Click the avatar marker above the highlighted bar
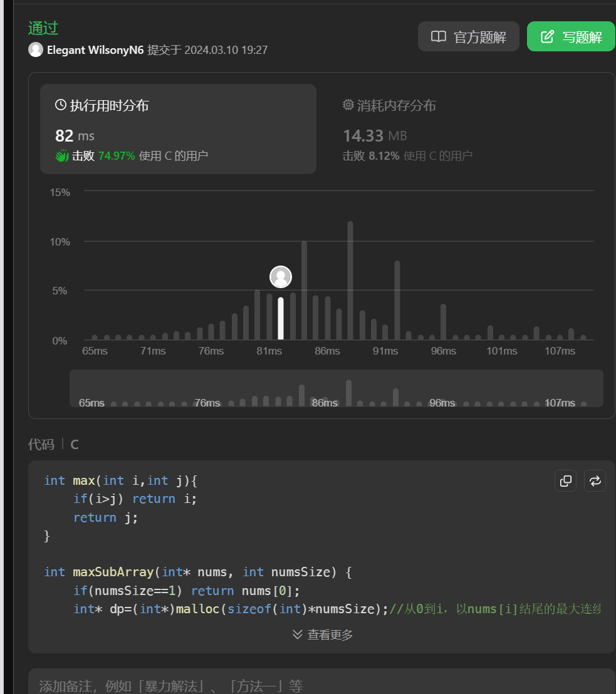The image size is (616, 694). click(281, 277)
